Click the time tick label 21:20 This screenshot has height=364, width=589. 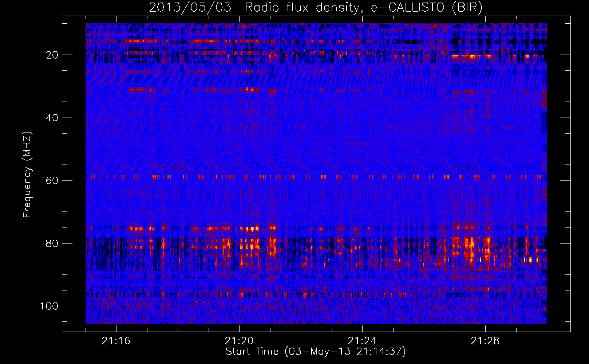coord(239,341)
